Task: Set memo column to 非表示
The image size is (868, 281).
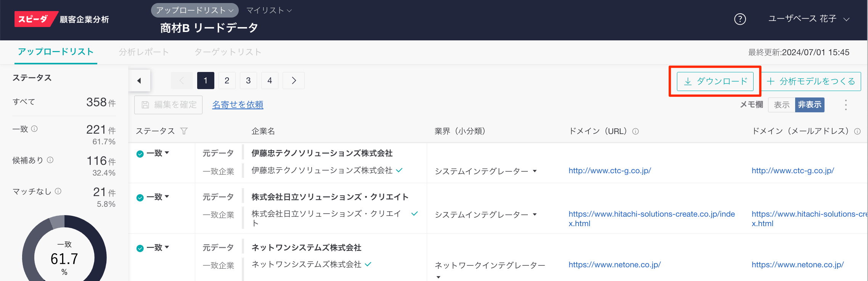Action: click(x=809, y=105)
